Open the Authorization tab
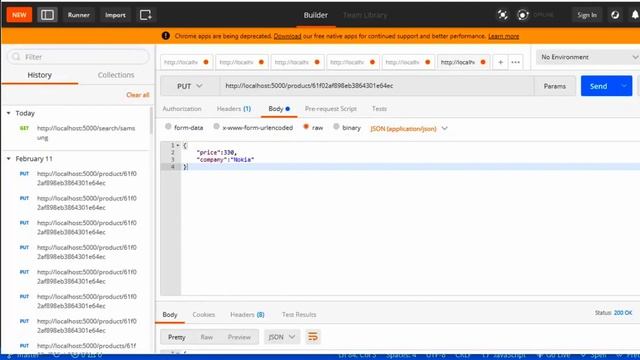This screenshot has width=640, height=360. [x=182, y=109]
